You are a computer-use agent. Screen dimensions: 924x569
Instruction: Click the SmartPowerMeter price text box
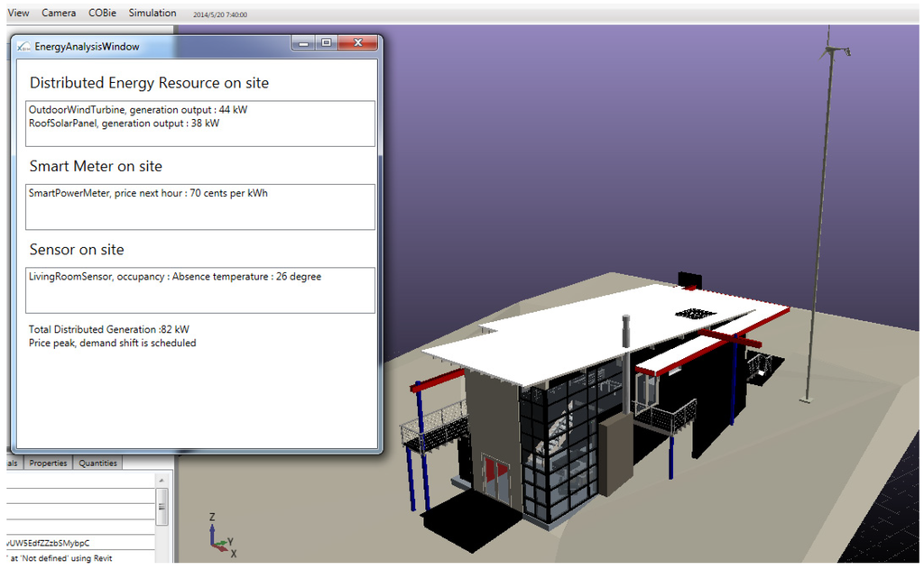(x=199, y=206)
